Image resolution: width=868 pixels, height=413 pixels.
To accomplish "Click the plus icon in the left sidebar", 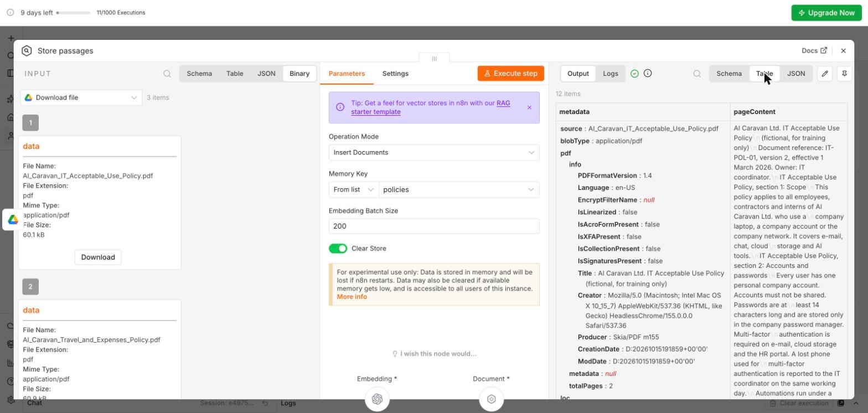I will (11, 38).
